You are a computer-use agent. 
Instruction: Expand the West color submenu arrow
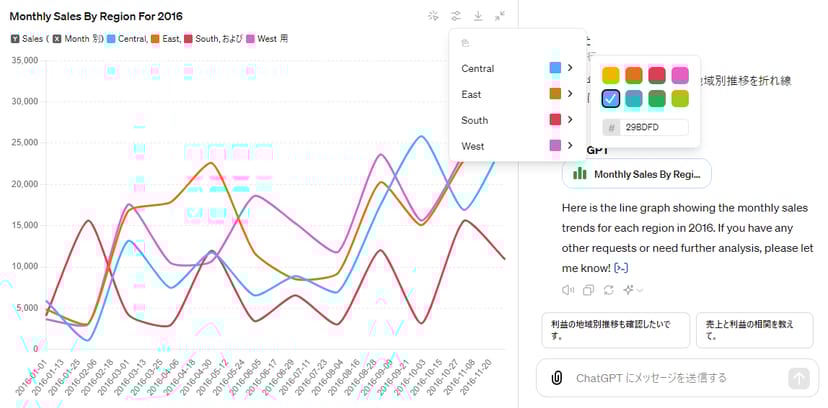coord(570,146)
